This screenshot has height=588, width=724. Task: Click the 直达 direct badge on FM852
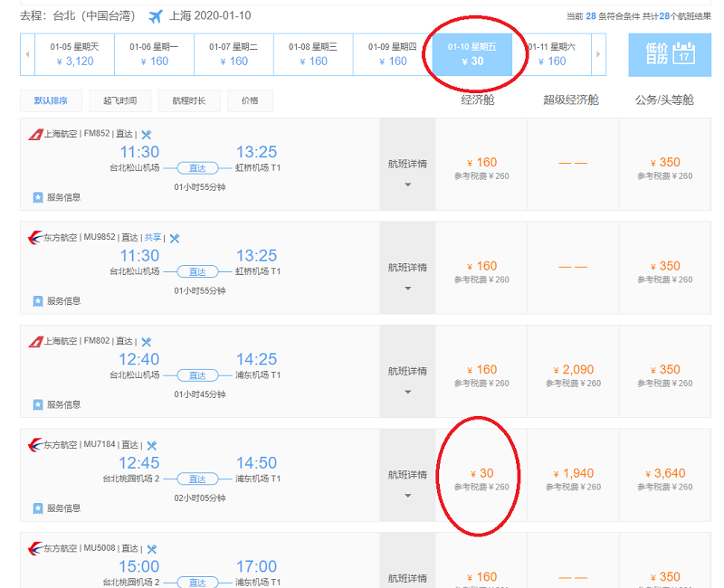pos(197,168)
